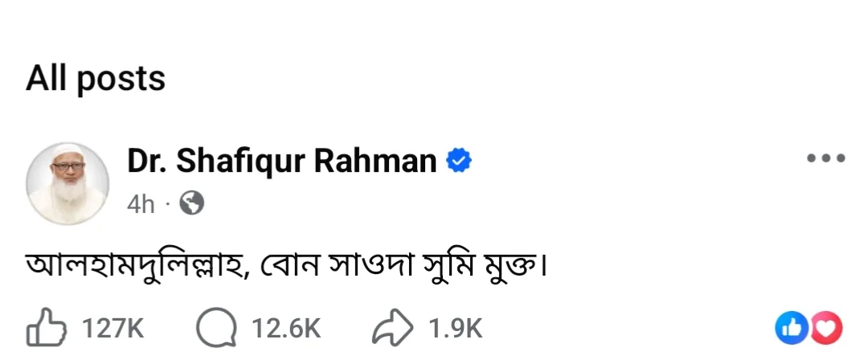
Task: Click the word আলহামদুলিল্লাহ in the post
Action: (138, 265)
